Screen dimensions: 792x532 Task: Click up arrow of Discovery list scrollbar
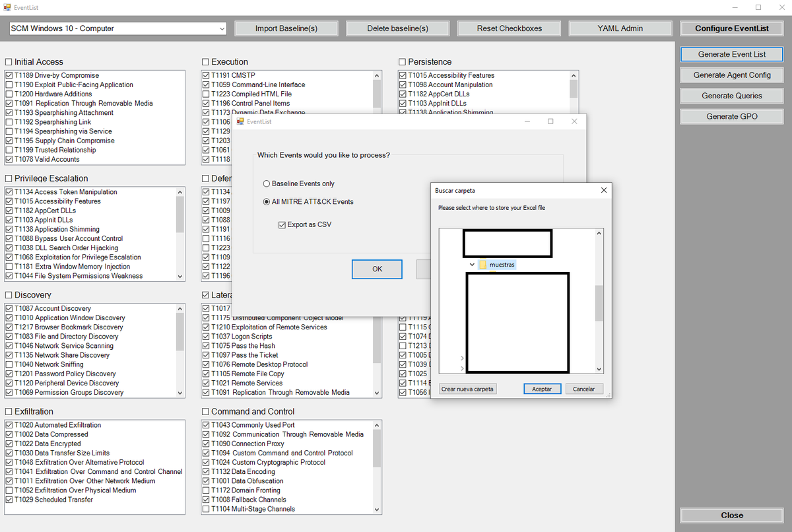[180, 308]
